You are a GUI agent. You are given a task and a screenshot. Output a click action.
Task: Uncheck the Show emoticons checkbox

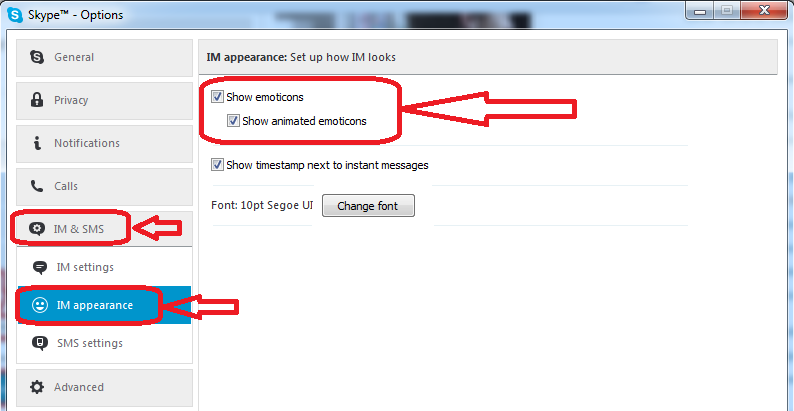tap(217, 97)
